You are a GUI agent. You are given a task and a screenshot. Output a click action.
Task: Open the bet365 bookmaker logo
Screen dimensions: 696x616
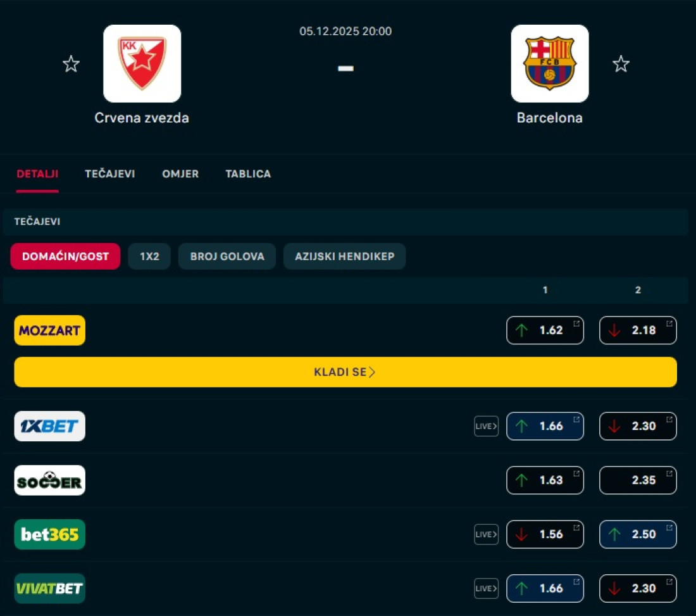50,534
